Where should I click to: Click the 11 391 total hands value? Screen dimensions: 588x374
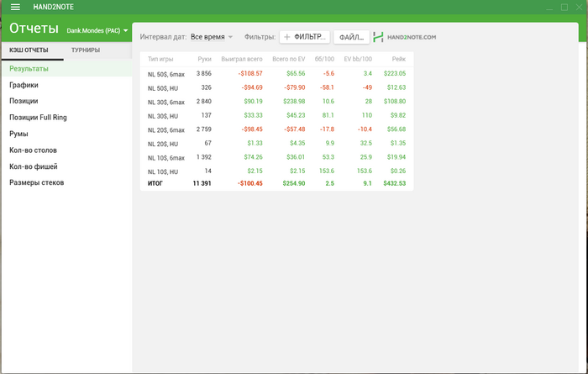click(x=202, y=183)
